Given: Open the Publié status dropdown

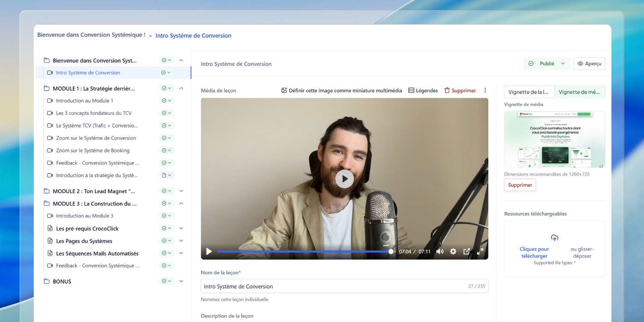Looking at the screenshot, I should click(547, 64).
